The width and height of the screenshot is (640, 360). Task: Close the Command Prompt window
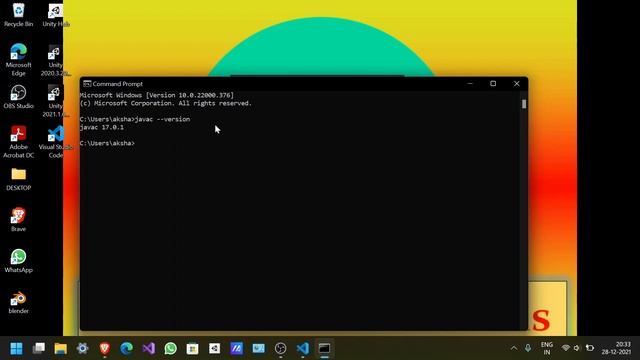[x=516, y=84]
